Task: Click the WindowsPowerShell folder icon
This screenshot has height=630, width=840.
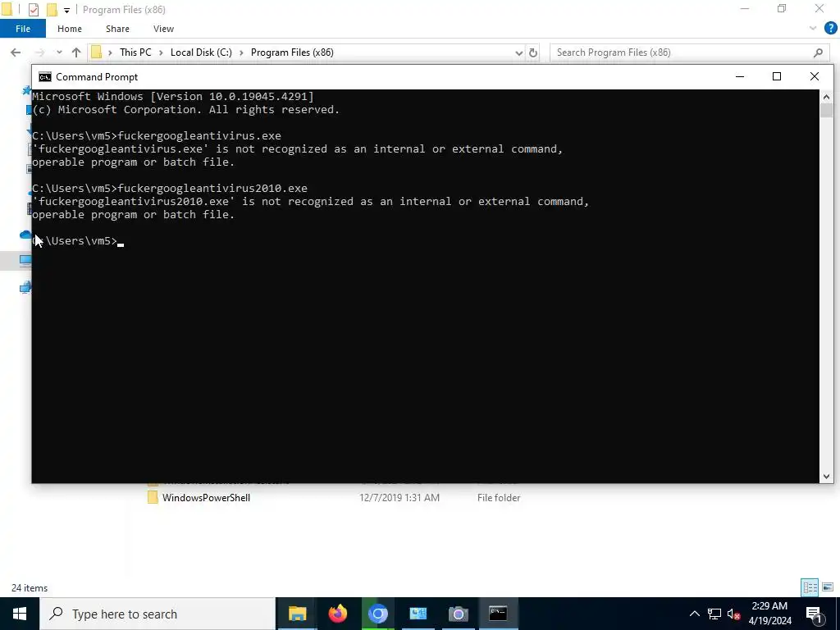Action: click(x=153, y=498)
